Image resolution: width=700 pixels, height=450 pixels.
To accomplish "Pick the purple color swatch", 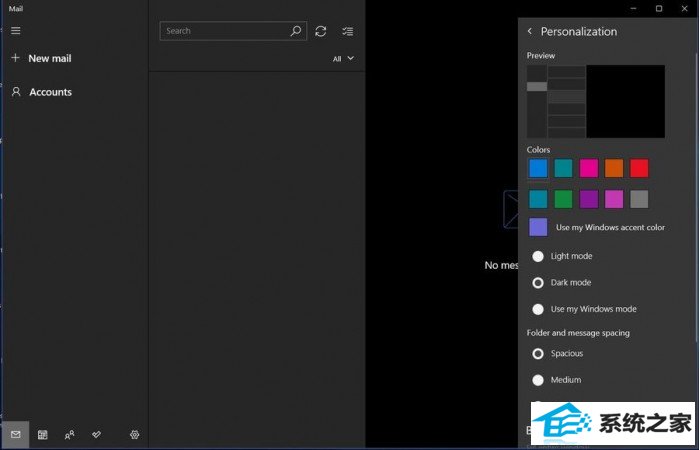I will click(589, 199).
